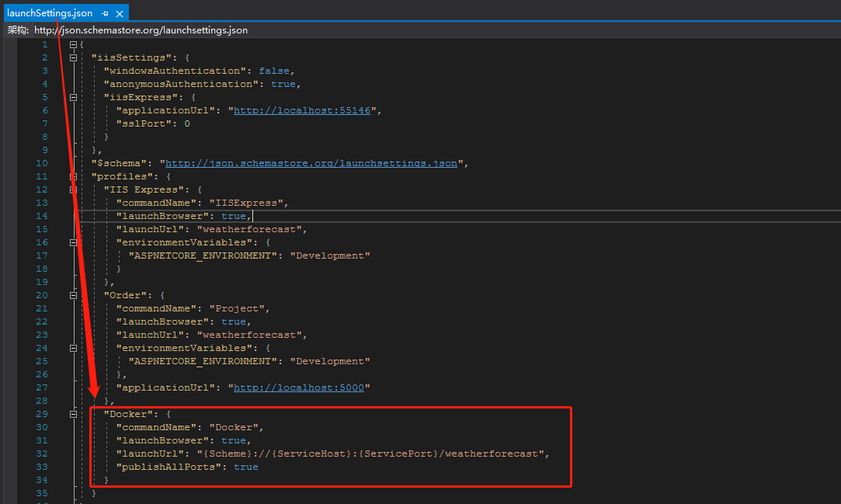The height and width of the screenshot is (504, 841).
Task: Click the "Docker" command value on line 30
Action: pos(234,427)
